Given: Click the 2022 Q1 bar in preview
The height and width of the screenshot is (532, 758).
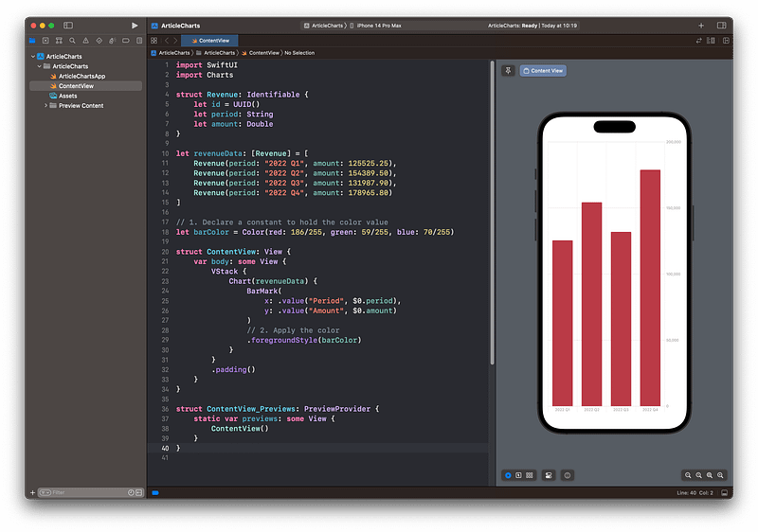Looking at the screenshot, I should point(562,323).
